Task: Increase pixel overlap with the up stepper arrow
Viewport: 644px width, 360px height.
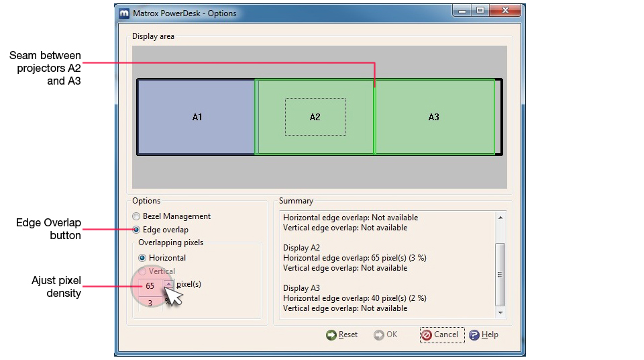Action: point(168,283)
